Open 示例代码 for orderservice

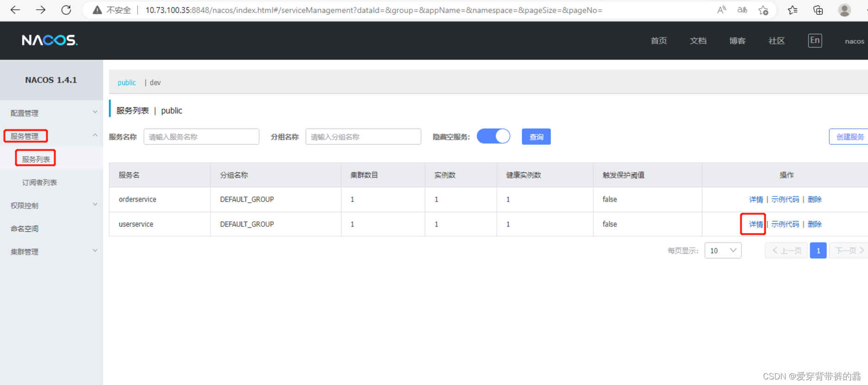(x=785, y=199)
